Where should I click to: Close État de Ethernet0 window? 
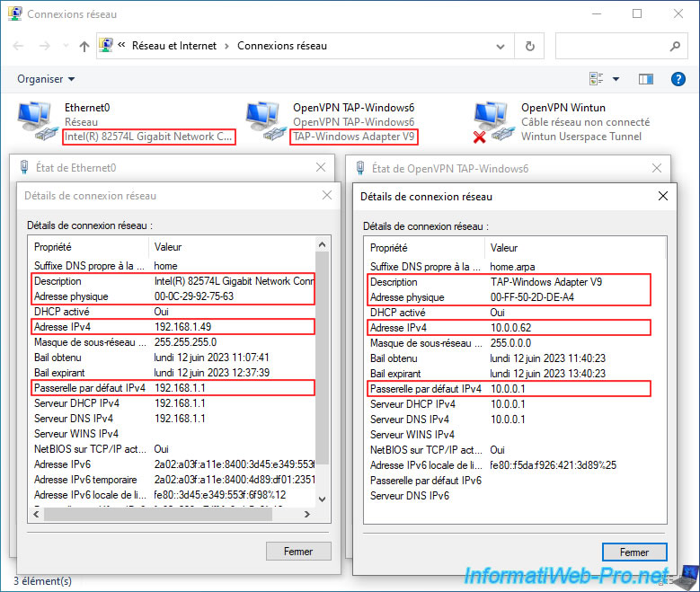click(x=321, y=167)
